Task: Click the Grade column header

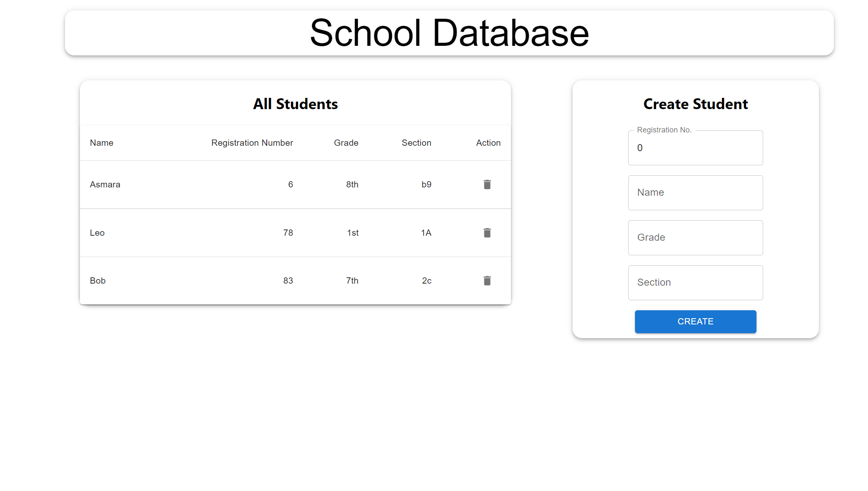Action: [x=346, y=142]
